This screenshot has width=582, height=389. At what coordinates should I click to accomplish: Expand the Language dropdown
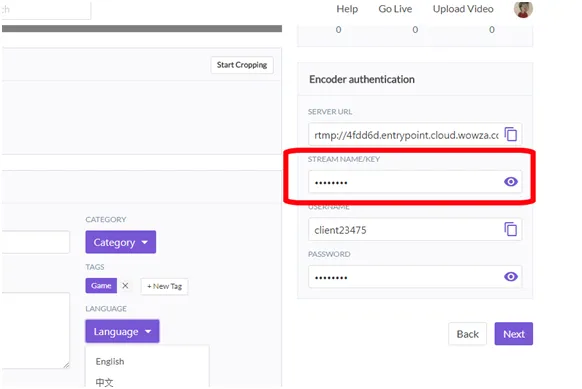122,331
